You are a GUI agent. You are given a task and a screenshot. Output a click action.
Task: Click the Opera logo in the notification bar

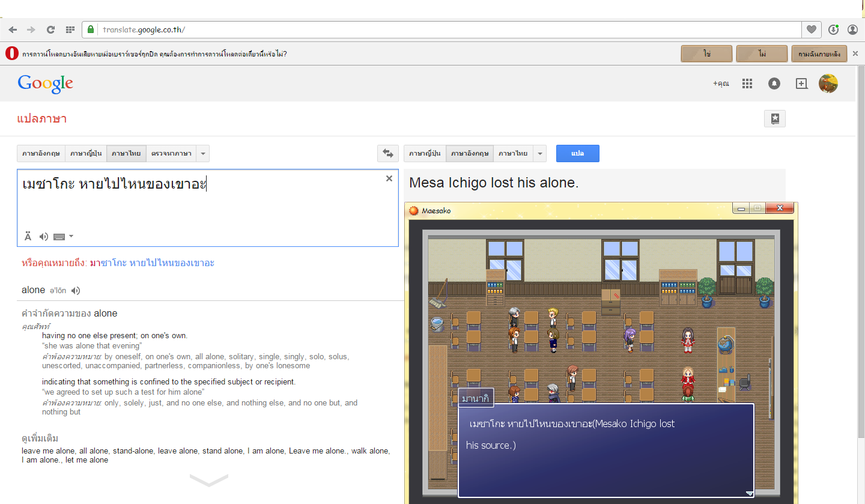11,53
